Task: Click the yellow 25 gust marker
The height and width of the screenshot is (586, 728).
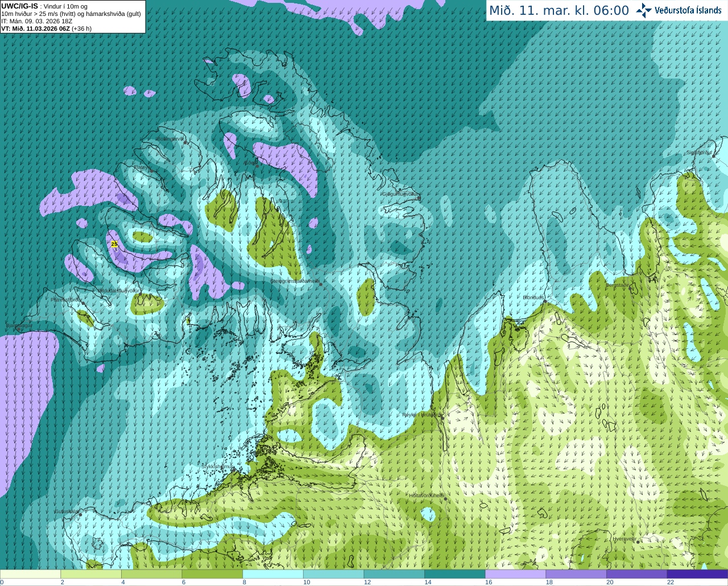Action: [114, 244]
